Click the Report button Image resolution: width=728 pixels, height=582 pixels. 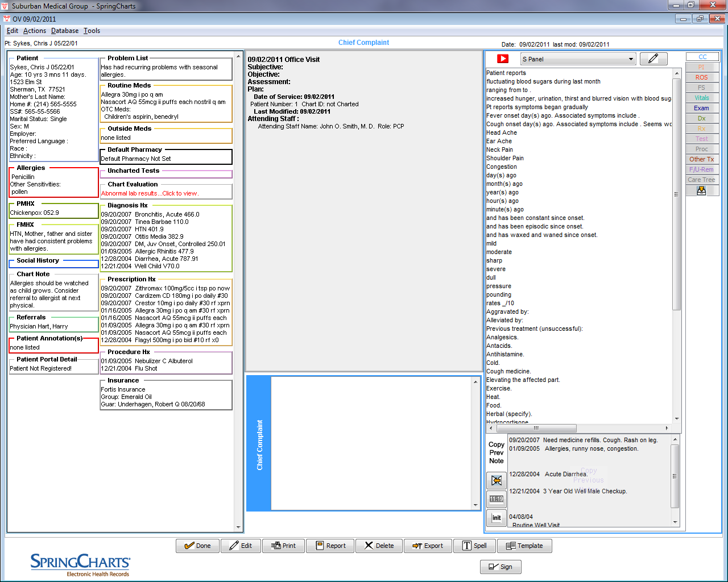[x=330, y=546]
